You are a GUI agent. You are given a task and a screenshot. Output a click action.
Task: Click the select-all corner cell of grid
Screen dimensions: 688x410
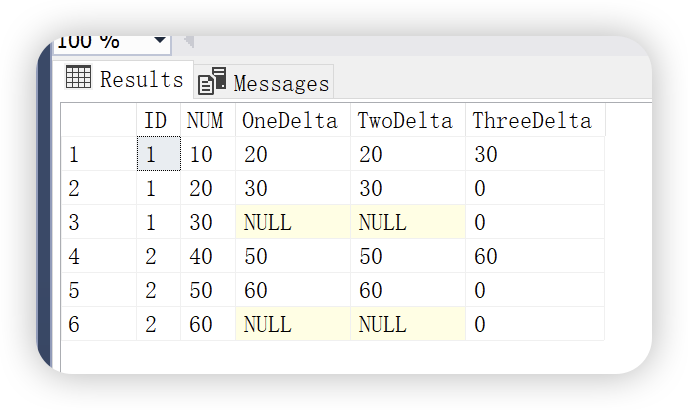(98, 121)
